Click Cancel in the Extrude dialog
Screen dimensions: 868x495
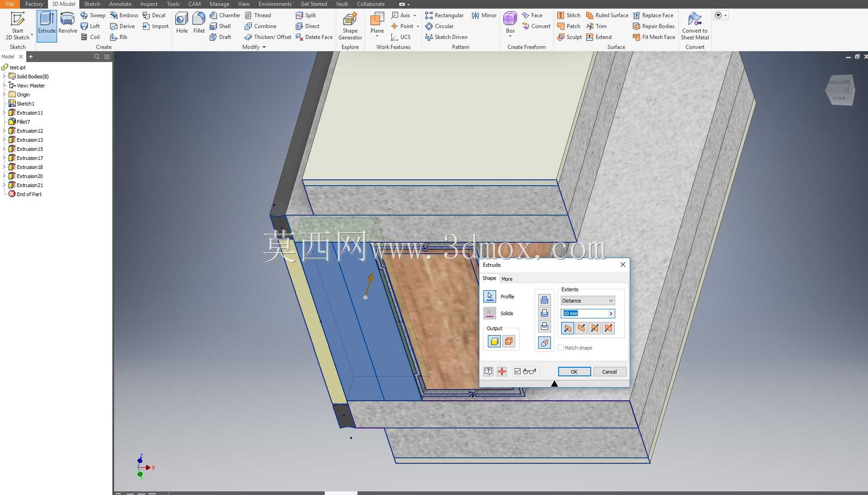[609, 372]
